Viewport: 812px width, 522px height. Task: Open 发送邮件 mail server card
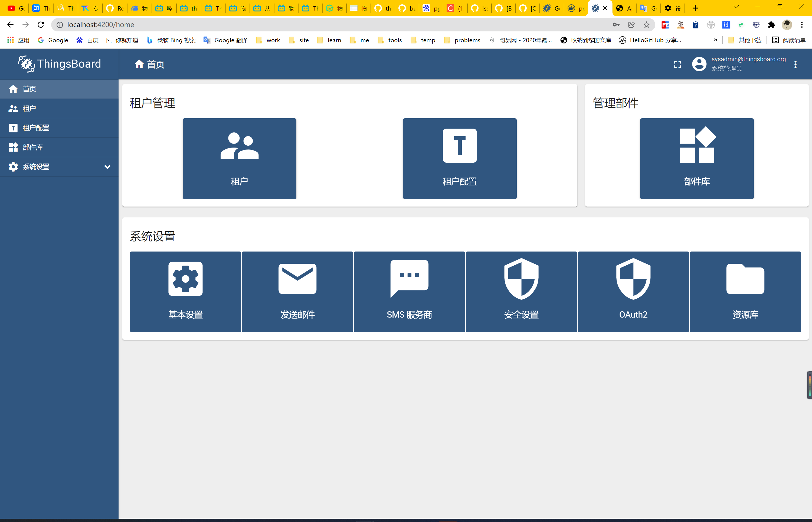297,292
